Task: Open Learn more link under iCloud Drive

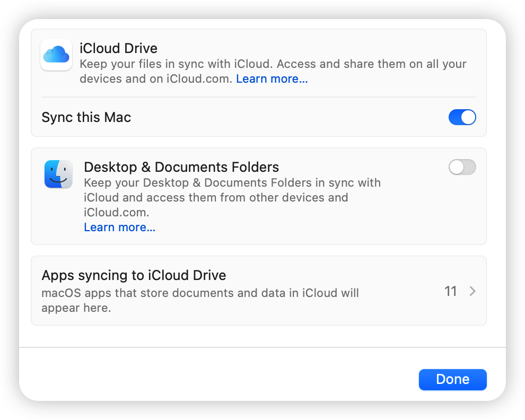Action: click(272, 79)
